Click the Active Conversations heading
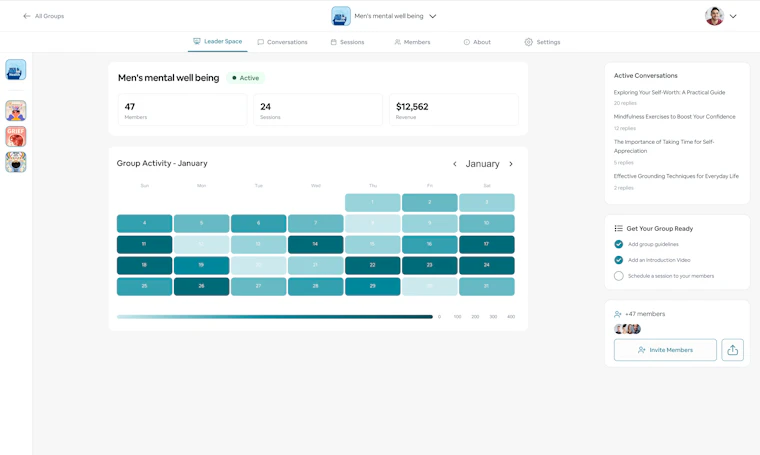 pos(646,76)
